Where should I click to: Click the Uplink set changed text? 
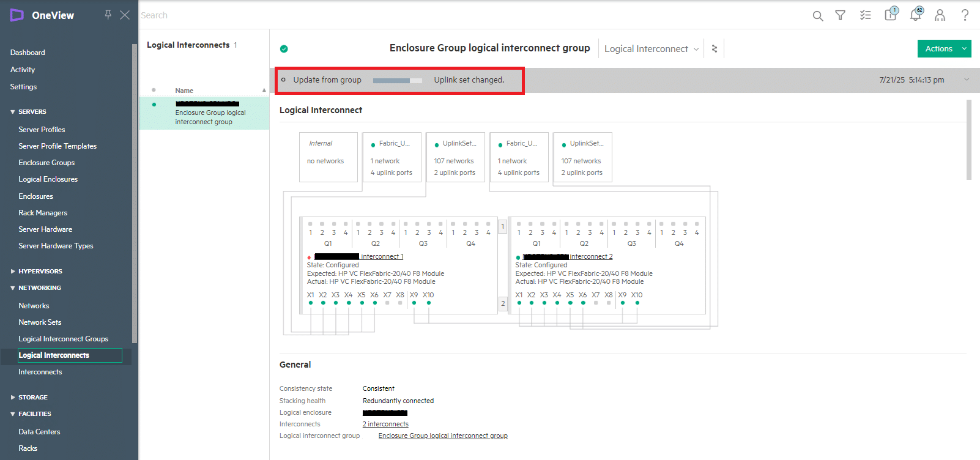pyautogui.click(x=469, y=80)
